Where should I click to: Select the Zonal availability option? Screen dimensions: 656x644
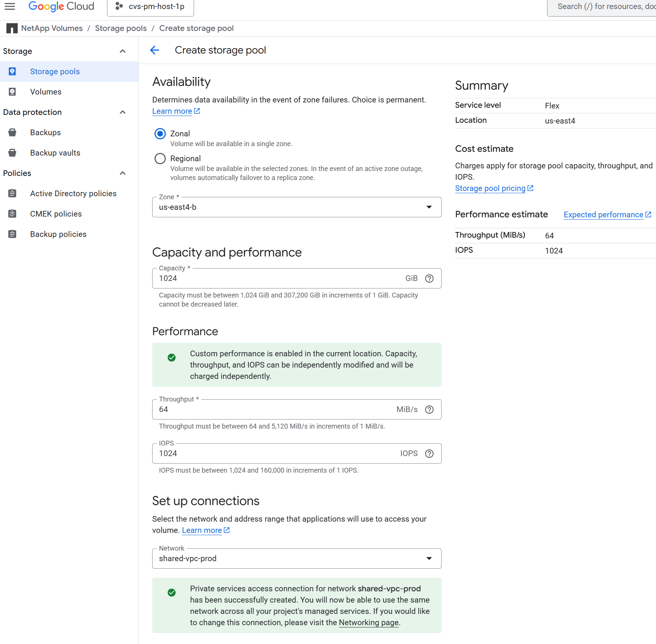(x=160, y=134)
